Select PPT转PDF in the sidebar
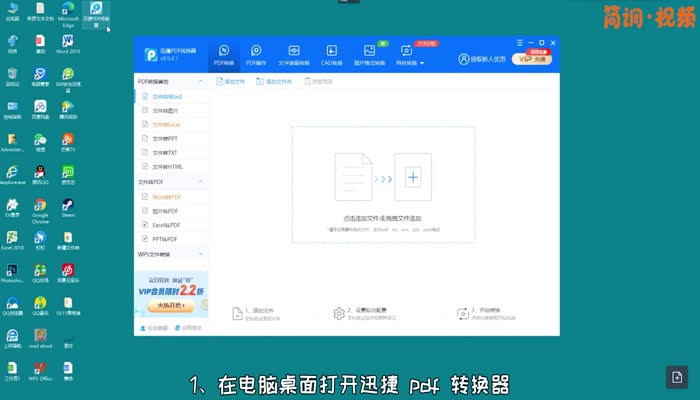 [171, 239]
